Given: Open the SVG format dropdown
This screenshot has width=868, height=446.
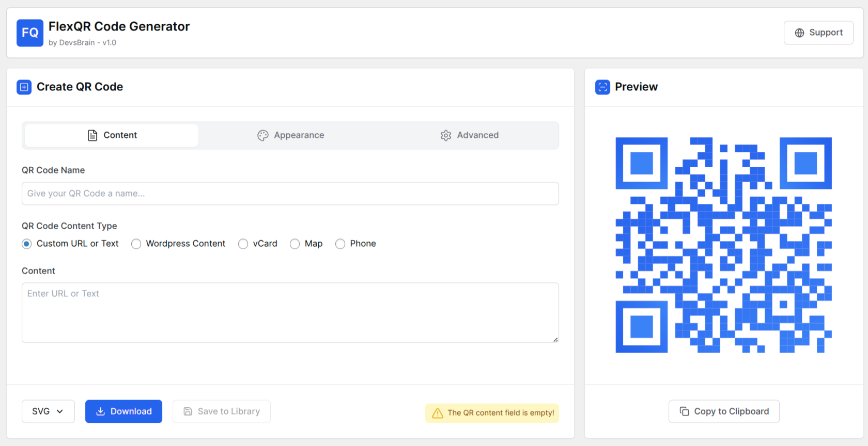Looking at the screenshot, I should coord(48,411).
